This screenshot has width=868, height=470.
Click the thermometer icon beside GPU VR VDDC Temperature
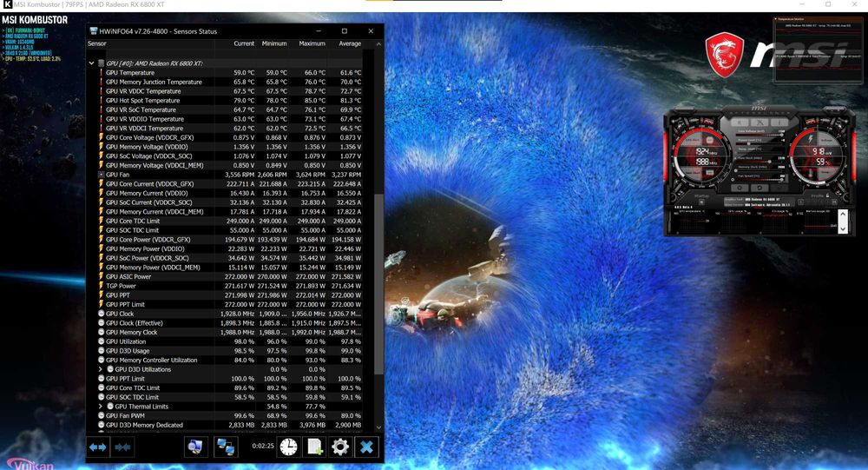coord(102,91)
